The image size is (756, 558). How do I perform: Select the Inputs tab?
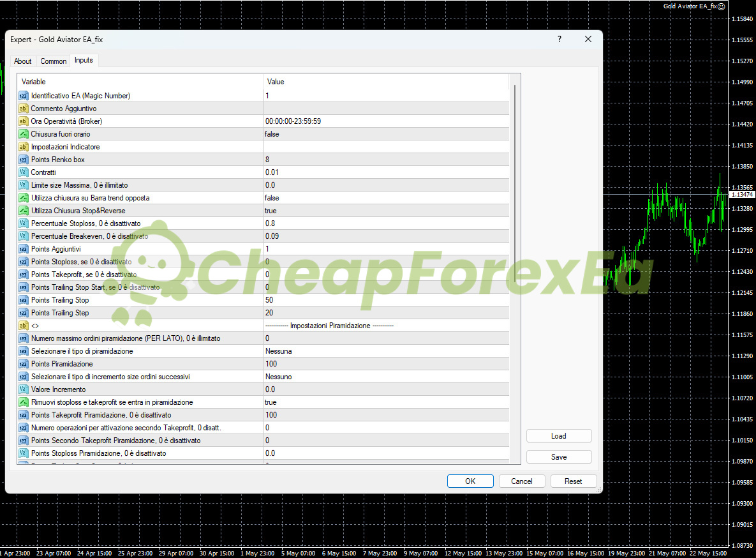(x=84, y=61)
